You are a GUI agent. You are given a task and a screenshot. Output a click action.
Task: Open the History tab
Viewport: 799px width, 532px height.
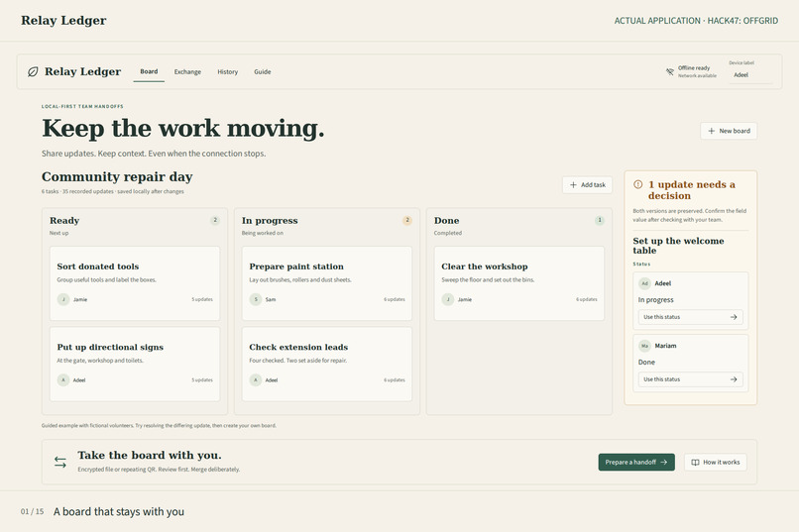(x=227, y=71)
